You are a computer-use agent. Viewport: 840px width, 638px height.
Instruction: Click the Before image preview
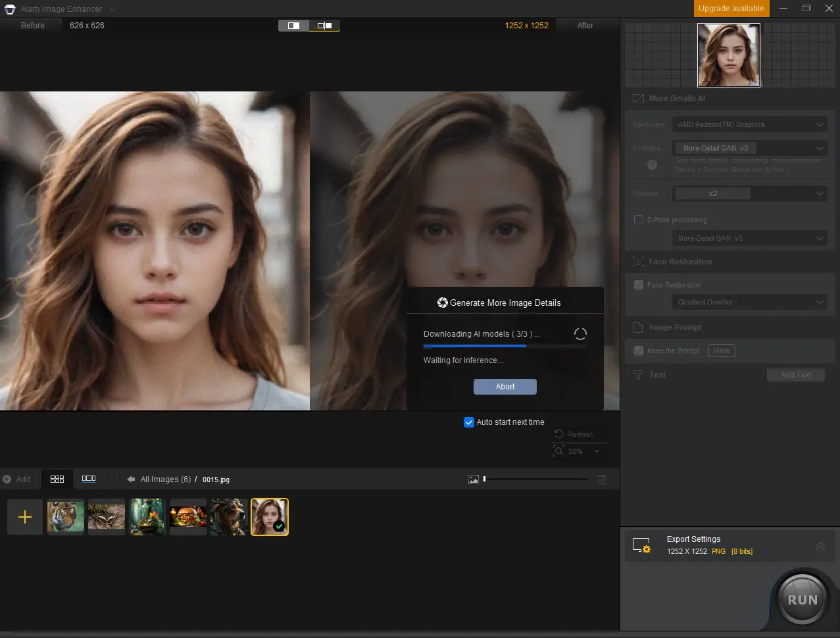point(155,251)
